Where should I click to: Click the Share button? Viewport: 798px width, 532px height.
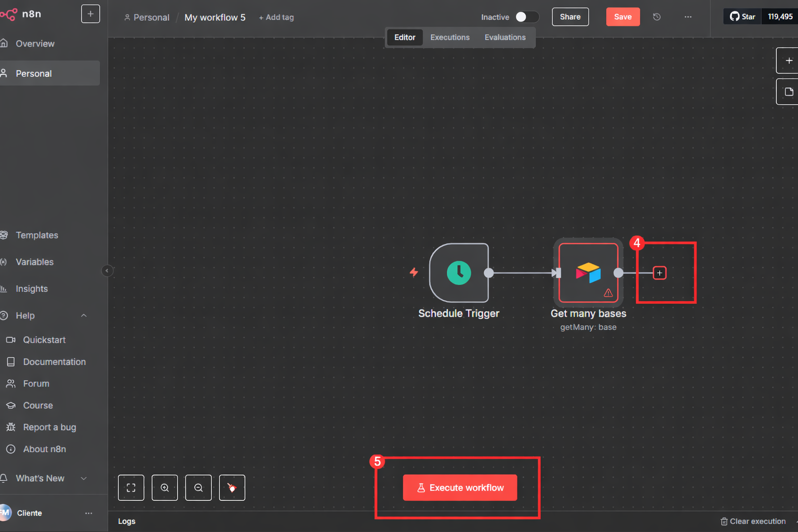(570, 17)
